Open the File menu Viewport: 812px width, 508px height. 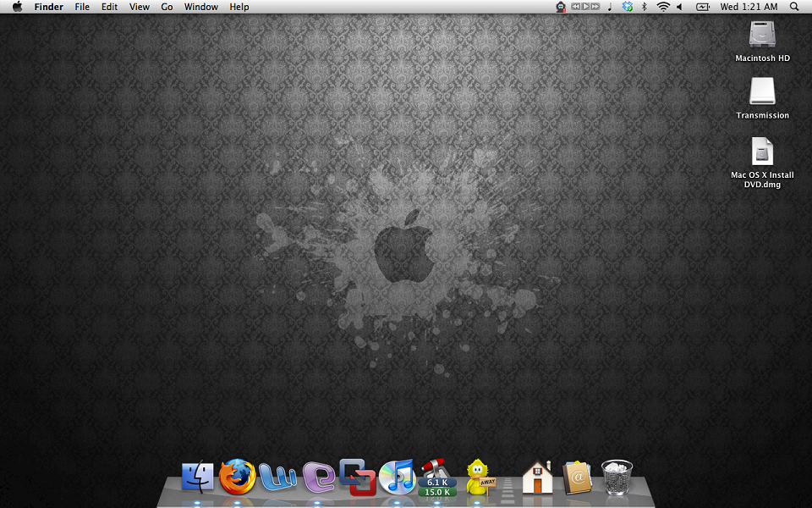point(82,7)
